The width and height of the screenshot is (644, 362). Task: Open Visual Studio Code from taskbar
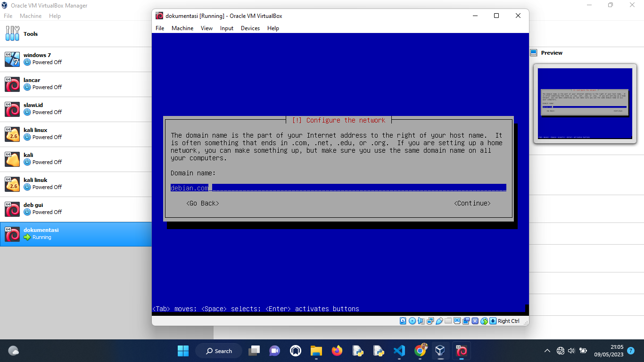pos(399,351)
